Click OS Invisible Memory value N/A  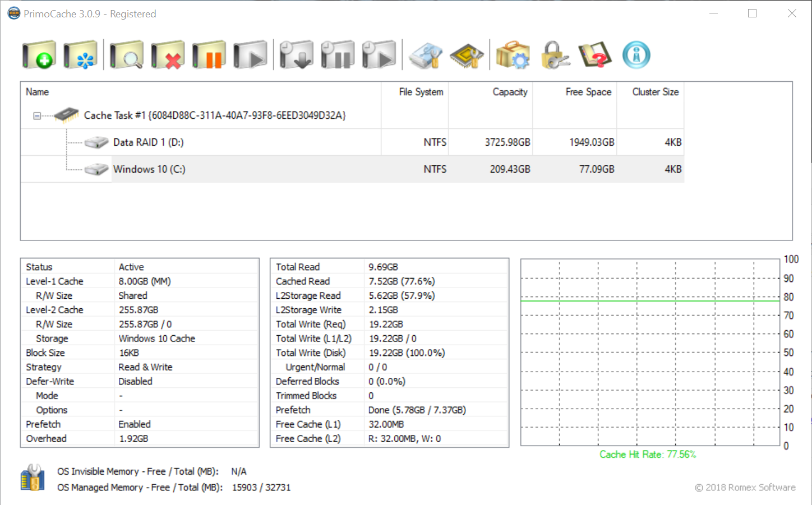point(239,472)
